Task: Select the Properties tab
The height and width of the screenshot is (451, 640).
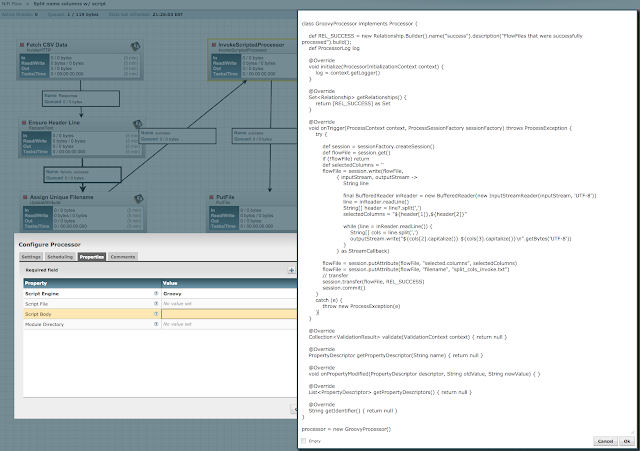Action: pos(92,257)
